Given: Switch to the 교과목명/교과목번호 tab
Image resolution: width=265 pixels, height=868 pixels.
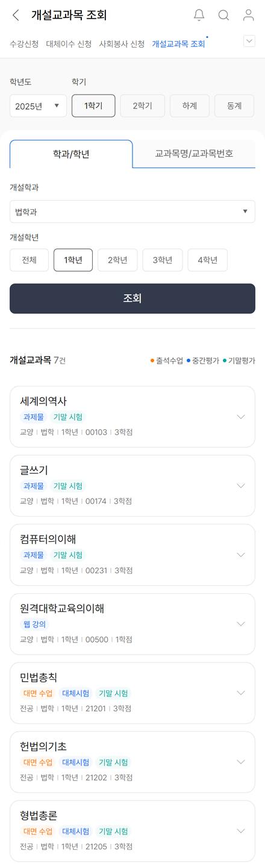Looking at the screenshot, I should click(194, 154).
